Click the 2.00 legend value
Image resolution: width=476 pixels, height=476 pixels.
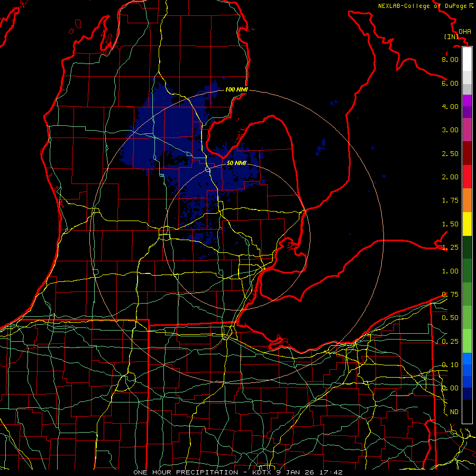pos(450,177)
